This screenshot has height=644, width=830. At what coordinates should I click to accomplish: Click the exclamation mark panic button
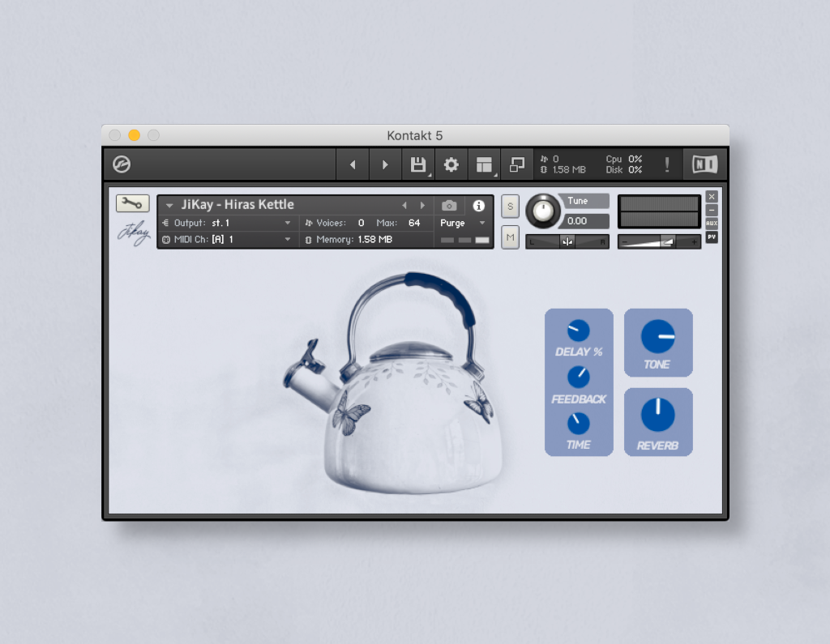click(x=667, y=164)
